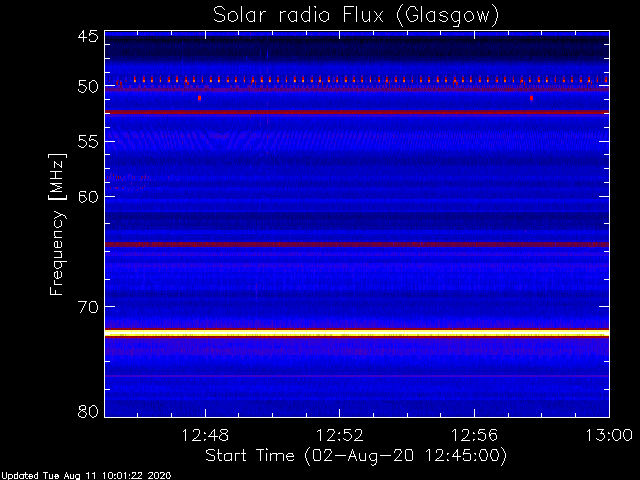Click the "Frequency [MHz]" axis label

coord(57,224)
